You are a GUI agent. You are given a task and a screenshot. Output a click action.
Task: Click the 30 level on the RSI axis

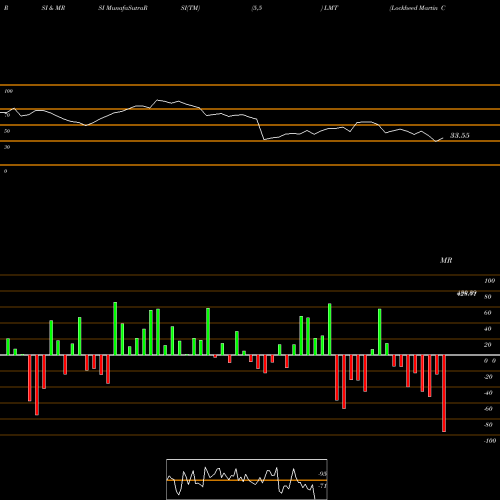(x=7, y=147)
